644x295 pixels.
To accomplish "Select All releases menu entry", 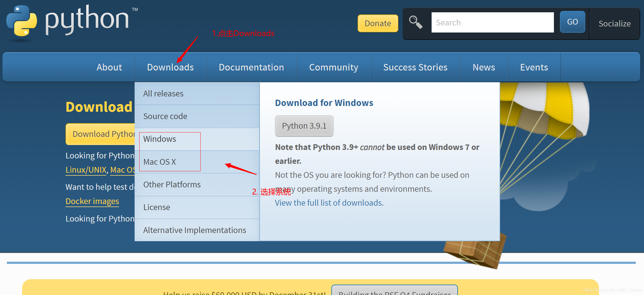I will tap(163, 94).
